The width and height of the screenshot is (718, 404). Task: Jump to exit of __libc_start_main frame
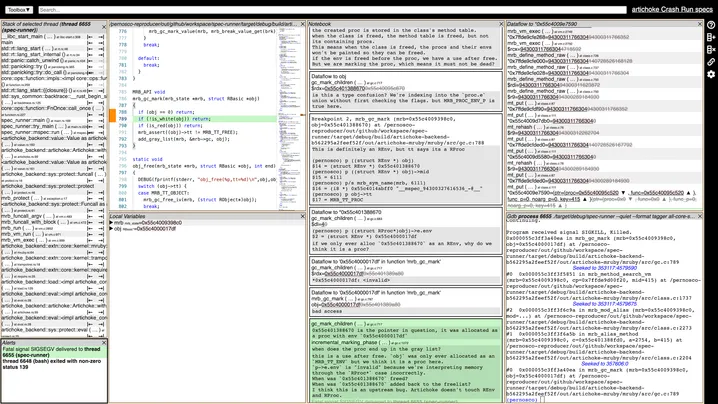coord(101,37)
